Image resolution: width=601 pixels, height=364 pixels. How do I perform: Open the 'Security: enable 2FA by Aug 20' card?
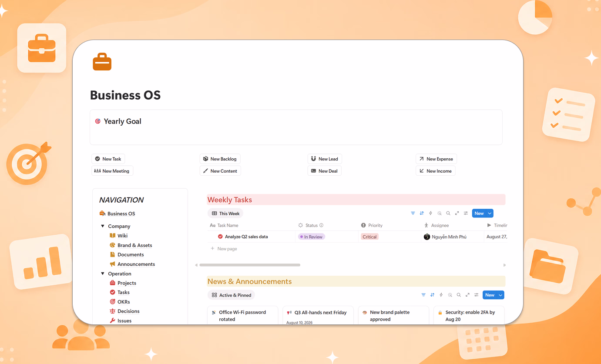click(469, 315)
